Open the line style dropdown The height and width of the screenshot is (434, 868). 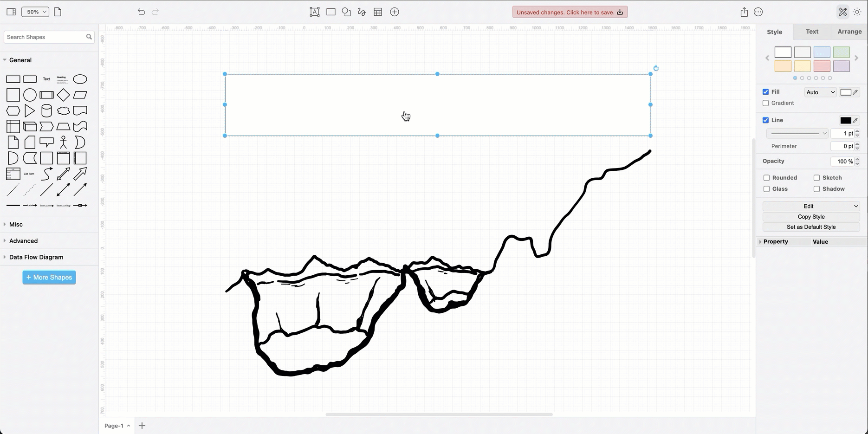[797, 133]
